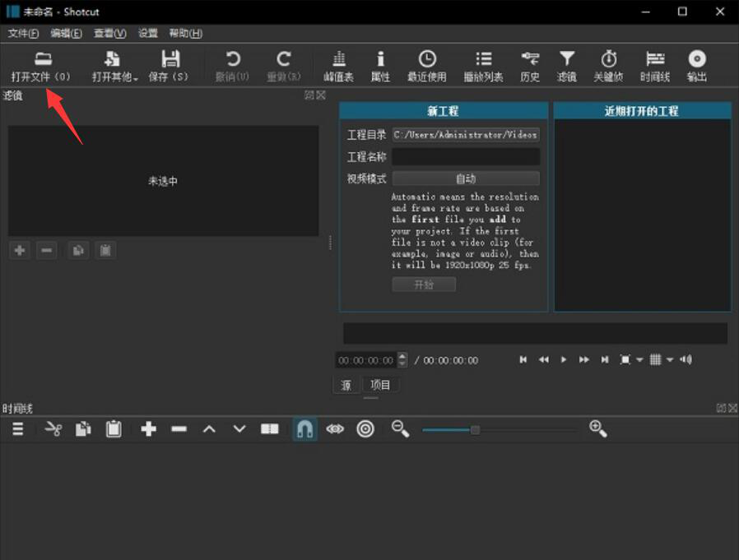The width and height of the screenshot is (739, 560).
Task: Open the 滤镜 (Filters) panel
Action: [567, 66]
